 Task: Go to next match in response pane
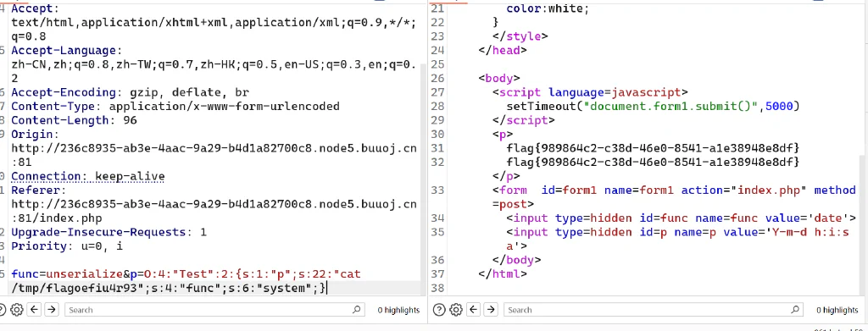(491, 310)
